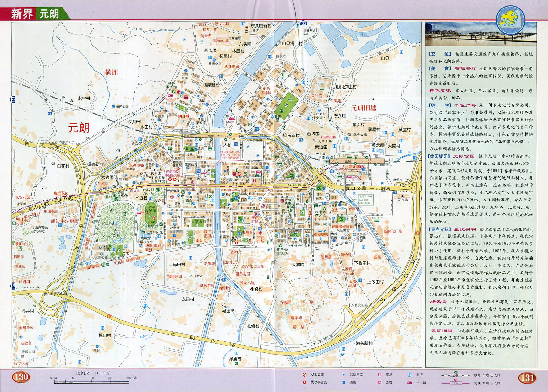Click the 地铁 metro station legend symbol
Screen dimensions: 548x392
pos(456,383)
